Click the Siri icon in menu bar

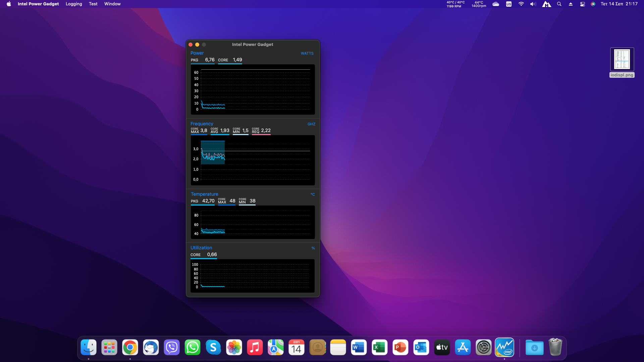[593, 4]
